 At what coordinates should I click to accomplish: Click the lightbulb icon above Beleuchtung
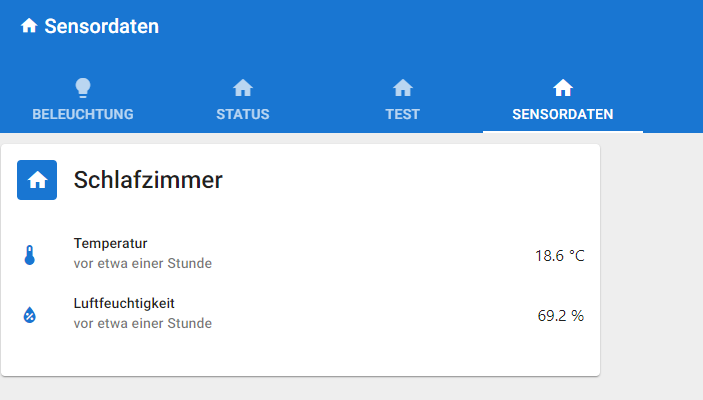coord(83,88)
